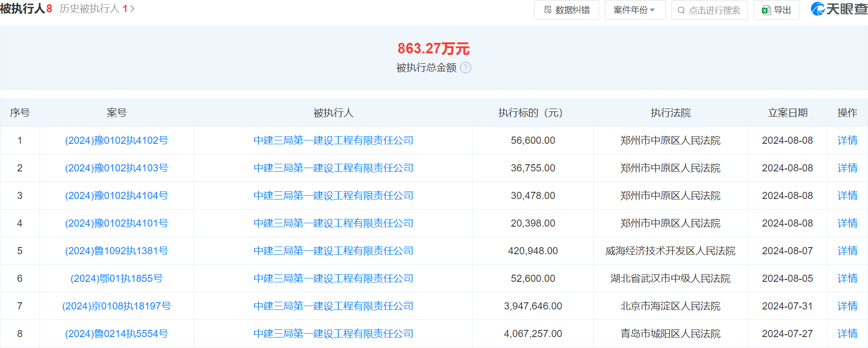Open case (2024)鲁1092执1381号
The width and height of the screenshot is (868, 348).
click(x=117, y=251)
